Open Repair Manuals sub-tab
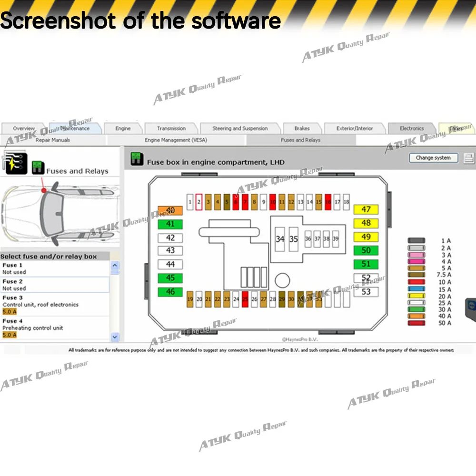Screen dimensions: 476x476 click(53, 140)
